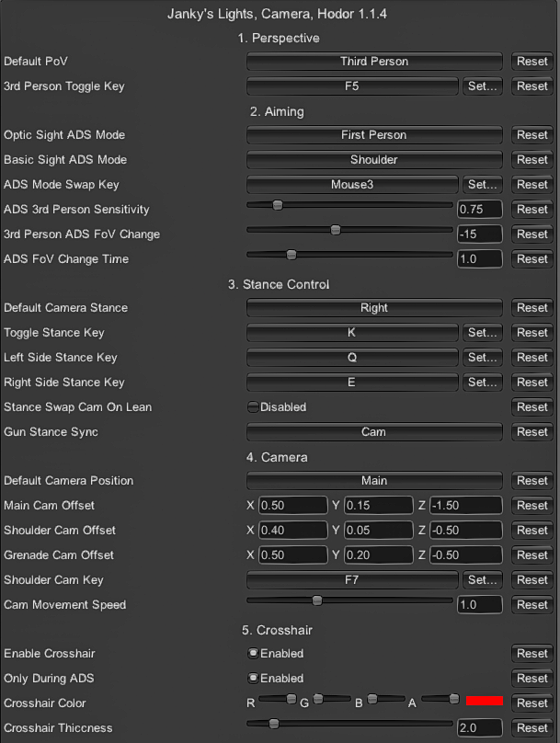Screen dimensions: 560x743
Task: Expand Default Camera Stance selector
Action: 374,308
